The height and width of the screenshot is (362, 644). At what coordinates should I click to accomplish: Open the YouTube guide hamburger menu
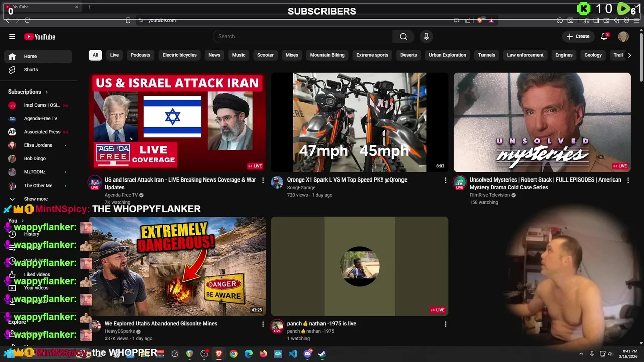[12, 37]
